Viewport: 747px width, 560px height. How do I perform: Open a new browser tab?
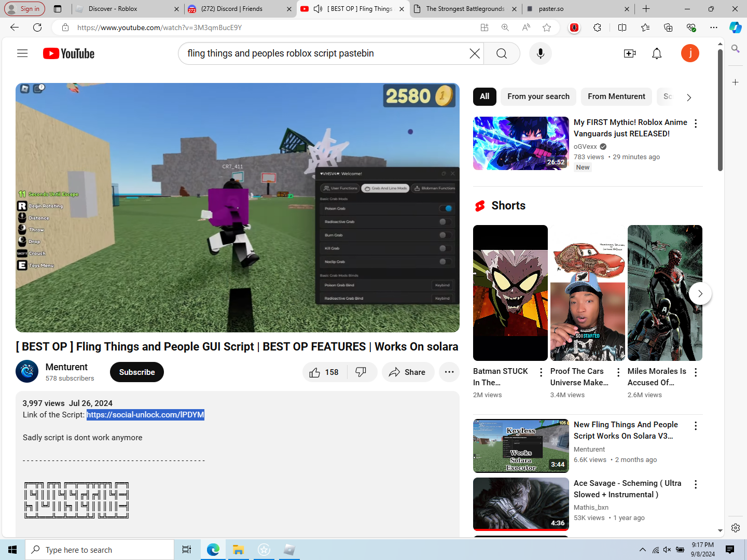646,9
